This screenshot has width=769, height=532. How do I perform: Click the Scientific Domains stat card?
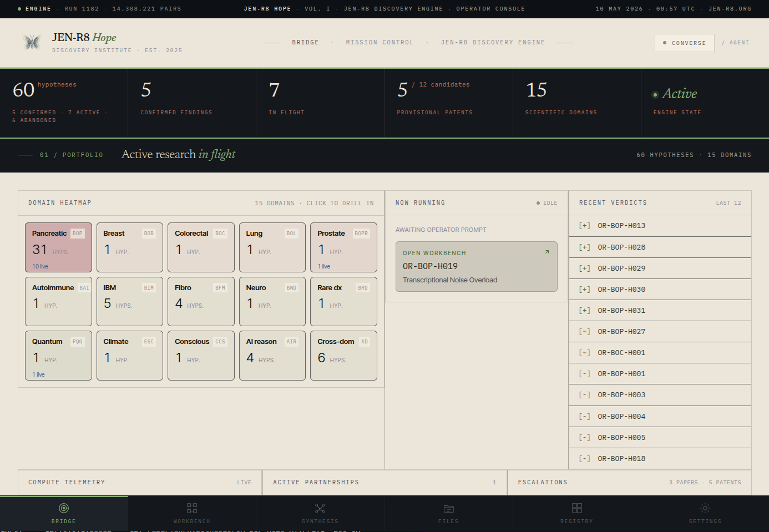click(577, 103)
